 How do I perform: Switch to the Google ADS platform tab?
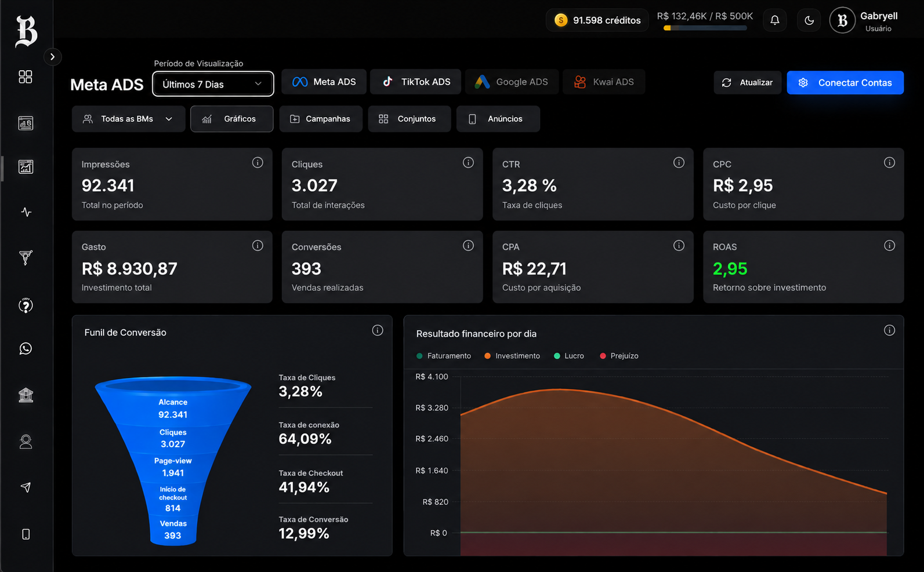[x=512, y=82]
